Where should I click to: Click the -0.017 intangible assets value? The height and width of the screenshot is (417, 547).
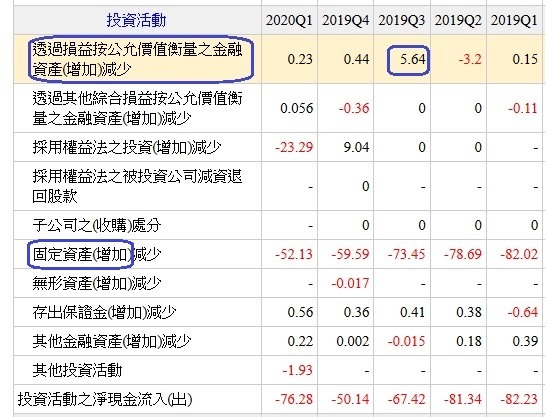(x=350, y=283)
